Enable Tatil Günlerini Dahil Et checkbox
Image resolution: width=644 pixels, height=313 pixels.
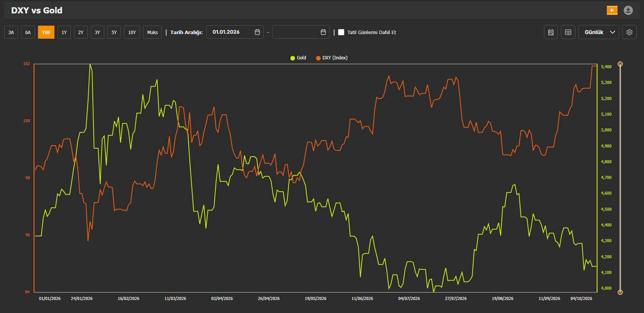(x=341, y=32)
